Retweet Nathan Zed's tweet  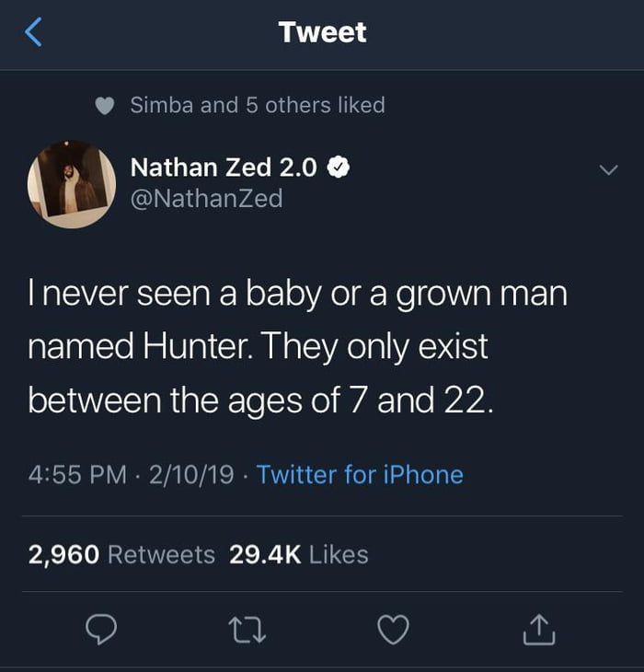click(246, 629)
